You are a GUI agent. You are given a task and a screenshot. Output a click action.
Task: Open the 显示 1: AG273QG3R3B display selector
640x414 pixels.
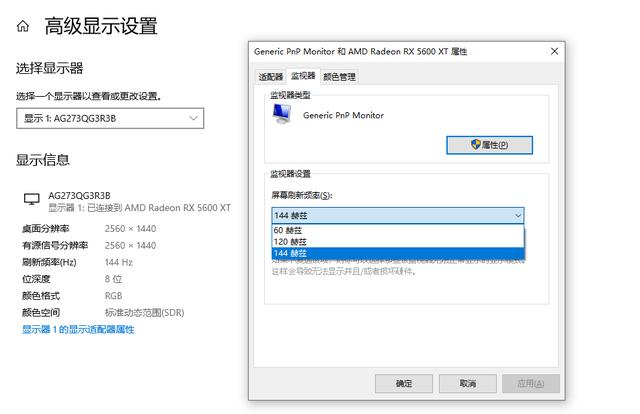pos(110,118)
